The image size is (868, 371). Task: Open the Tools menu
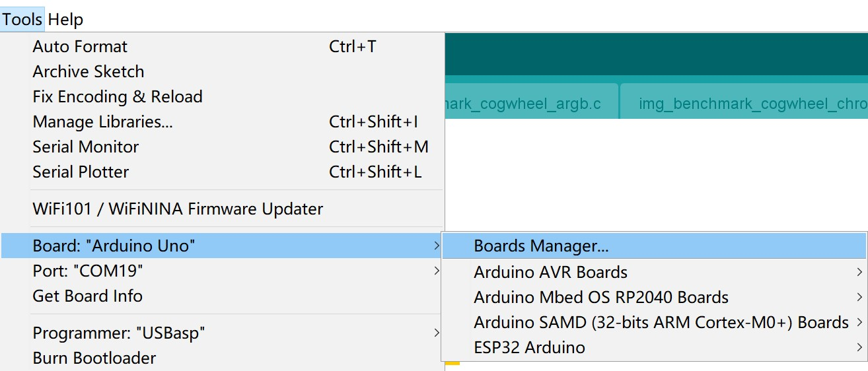click(22, 20)
